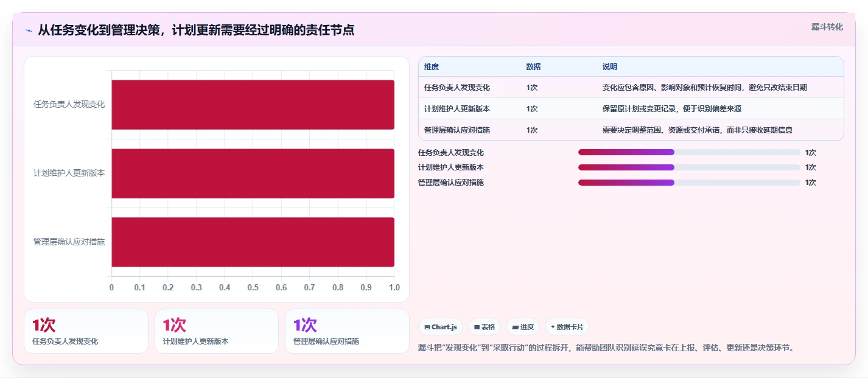Open the 任务负责人发现变化 data card
The height and width of the screenshot is (378, 868).
point(86,331)
